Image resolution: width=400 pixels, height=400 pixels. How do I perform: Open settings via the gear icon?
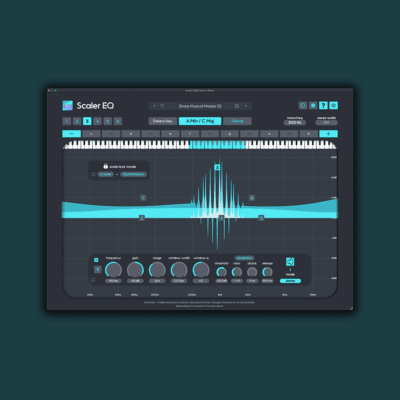313,105
